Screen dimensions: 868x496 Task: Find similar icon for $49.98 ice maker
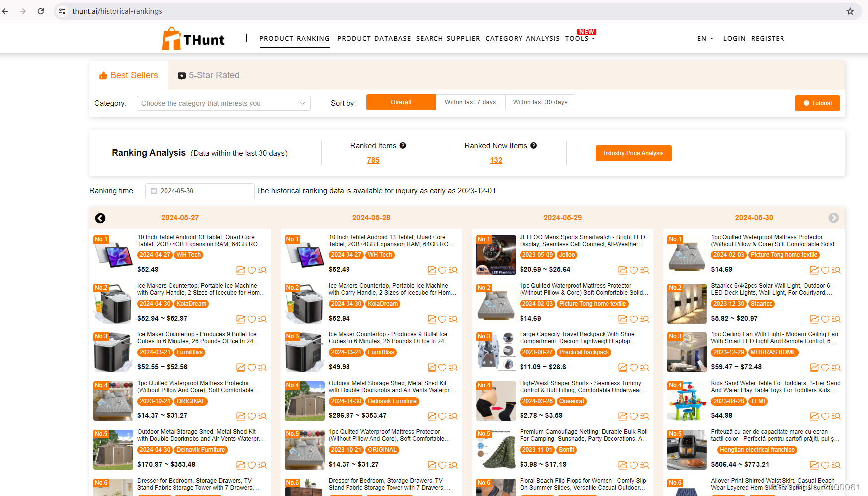[x=454, y=368]
